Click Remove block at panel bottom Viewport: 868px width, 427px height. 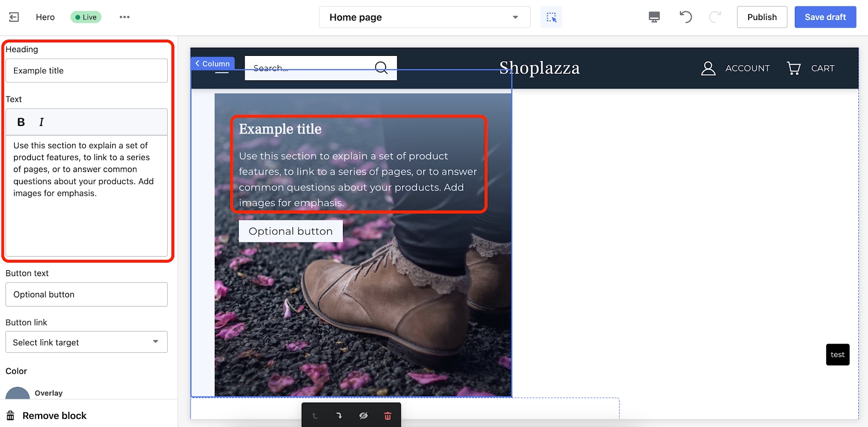pos(47,416)
